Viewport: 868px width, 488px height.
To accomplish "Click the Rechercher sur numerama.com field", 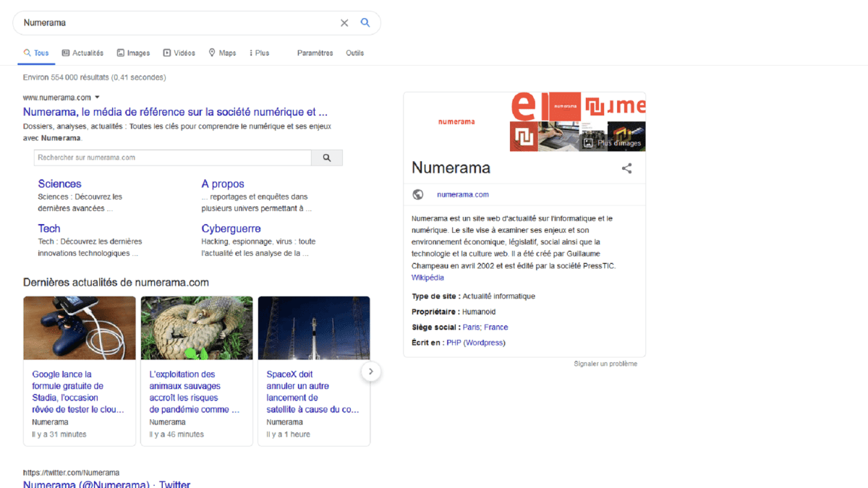I will (173, 158).
